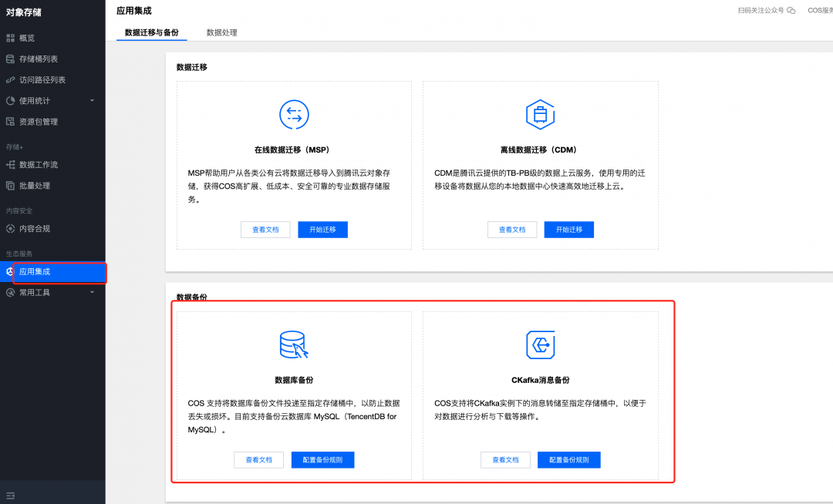This screenshot has width=833, height=504.
Task: Click the 数据库备份 database icon
Action: click(294, 344)
